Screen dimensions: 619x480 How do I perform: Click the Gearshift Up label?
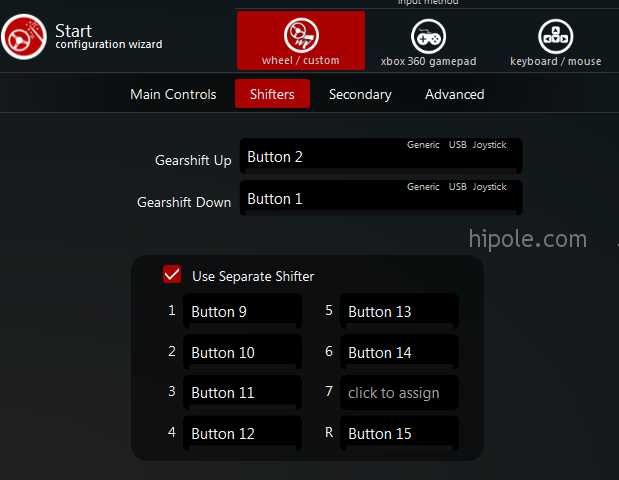(x=193, y=161)
